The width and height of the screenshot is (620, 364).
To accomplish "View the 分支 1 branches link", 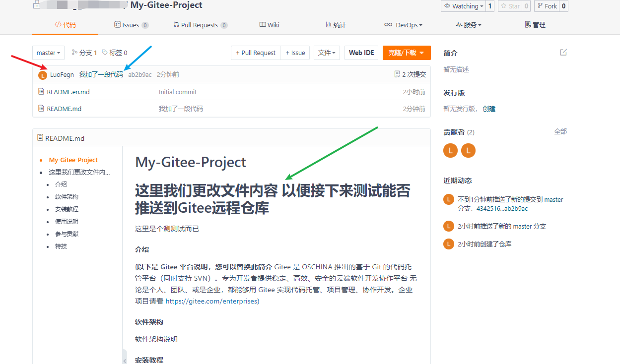I will click(x=84, y=53).
